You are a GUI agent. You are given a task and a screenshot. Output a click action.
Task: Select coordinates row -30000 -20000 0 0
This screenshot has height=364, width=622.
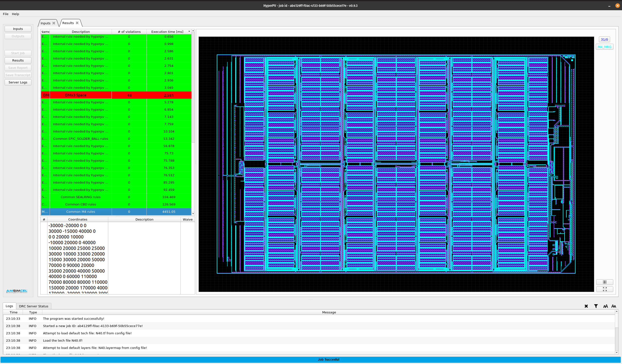[x=67, y=226]
